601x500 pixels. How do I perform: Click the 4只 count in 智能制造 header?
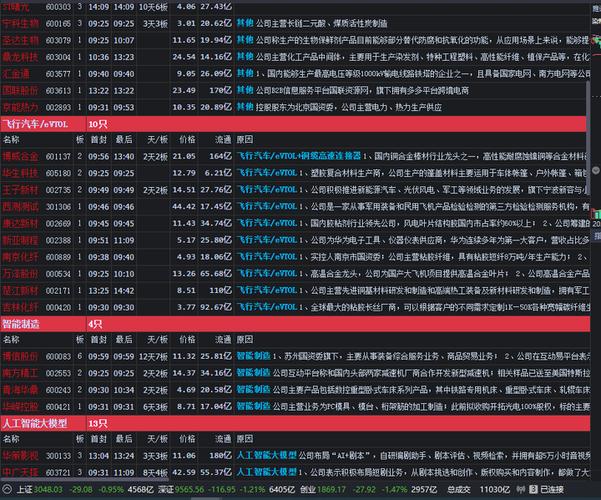click(x=95, y=324)
